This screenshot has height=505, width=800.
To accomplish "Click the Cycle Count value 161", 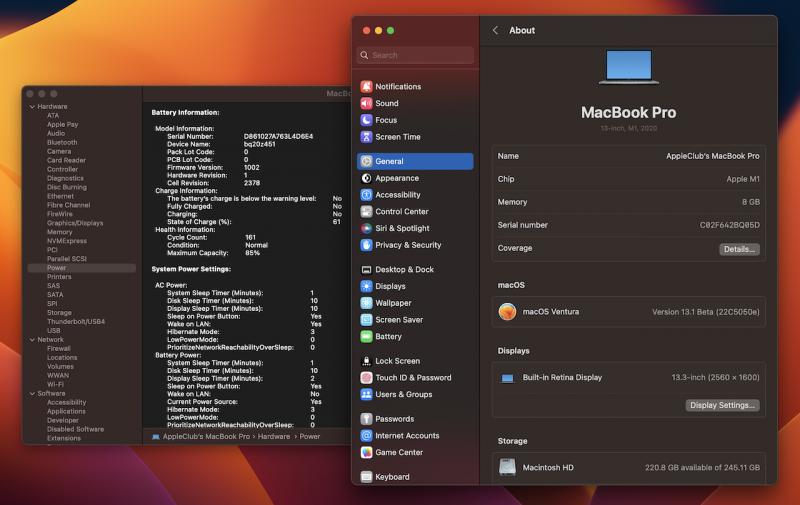I will pos(250,237).
